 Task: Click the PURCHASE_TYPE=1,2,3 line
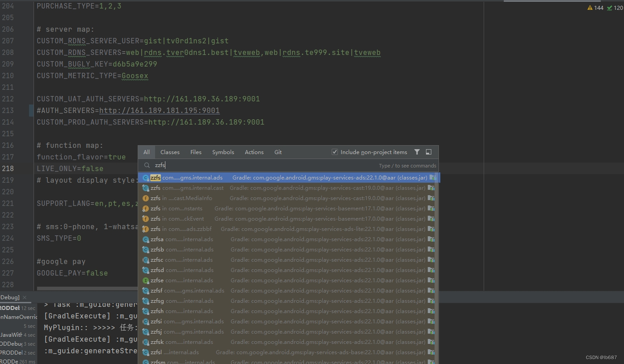[79, 6]
